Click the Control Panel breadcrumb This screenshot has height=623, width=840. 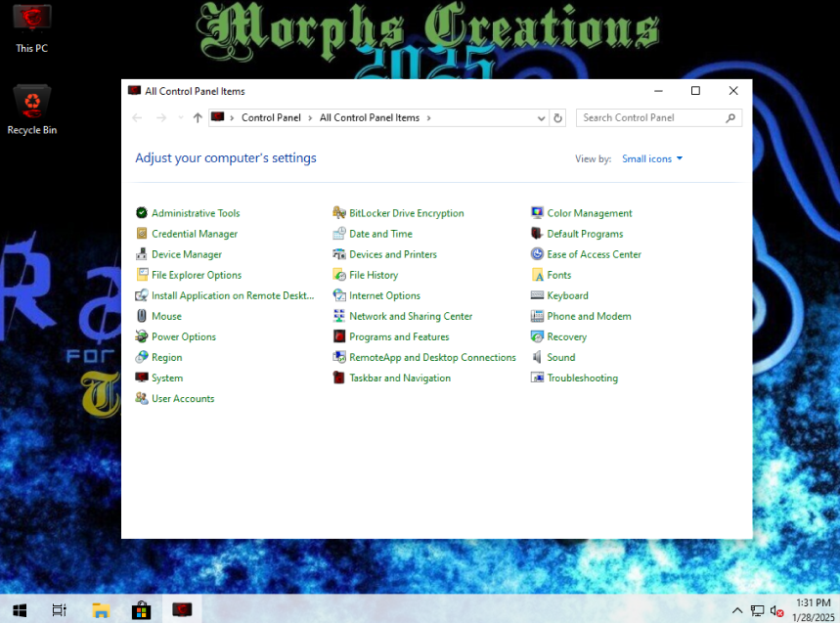coord(271,117)
